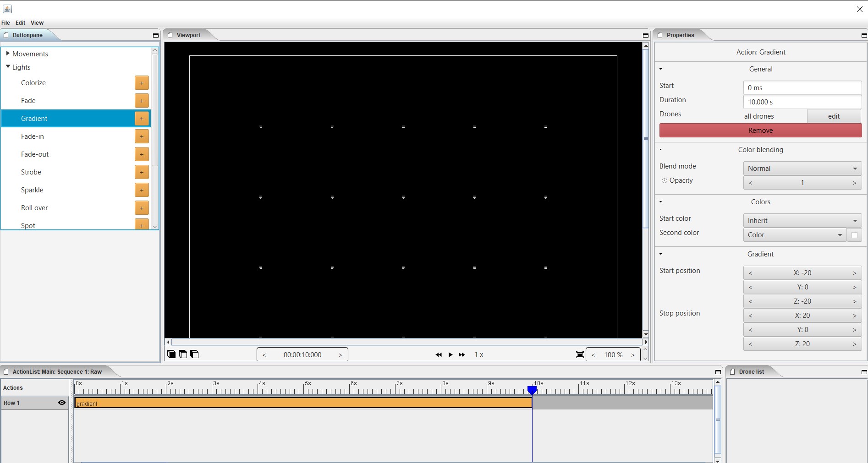Open the Start color dropdown

[x=802, y=221]
